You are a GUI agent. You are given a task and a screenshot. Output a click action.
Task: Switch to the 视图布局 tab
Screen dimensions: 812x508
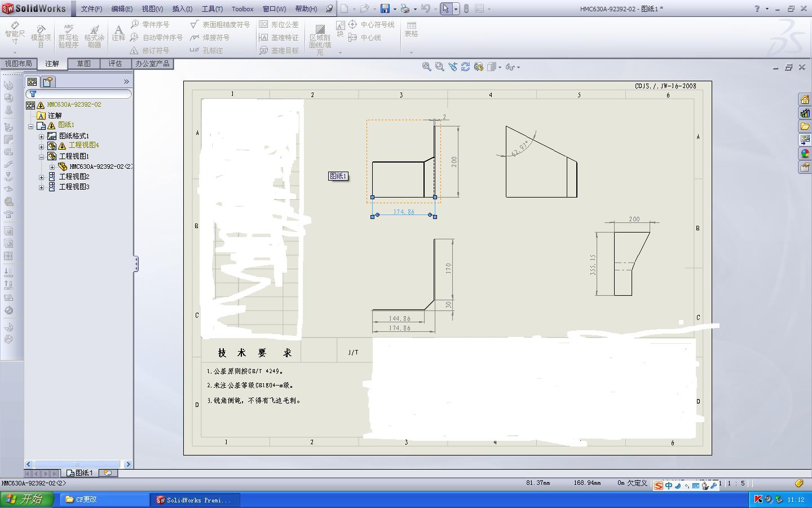pyautogui.click(x=18, y=64)
